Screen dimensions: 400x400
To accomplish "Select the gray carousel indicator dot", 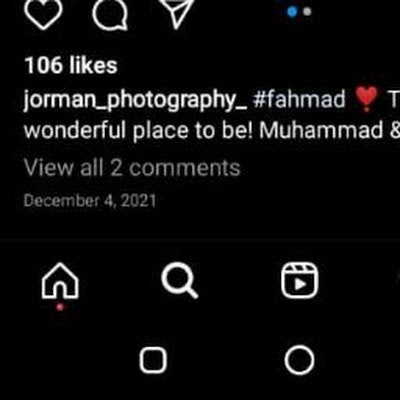I will point(307,12).
